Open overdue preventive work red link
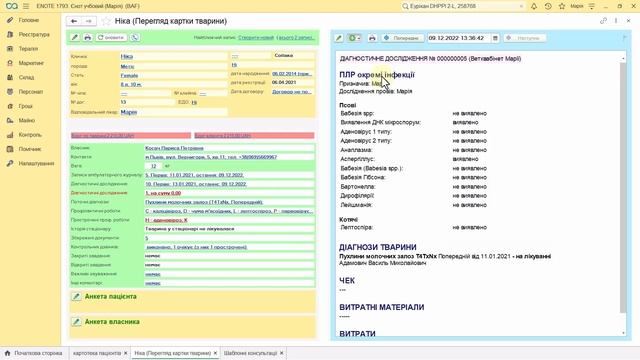 [x=166, y=220]
